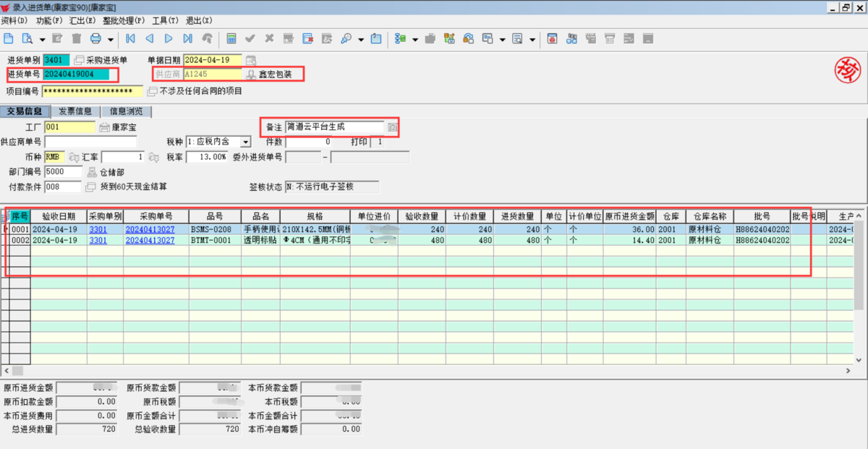Screen dimensions: 868x449
Task: Click the 备注 remarks input field
Action: click(x=334, y=127)
